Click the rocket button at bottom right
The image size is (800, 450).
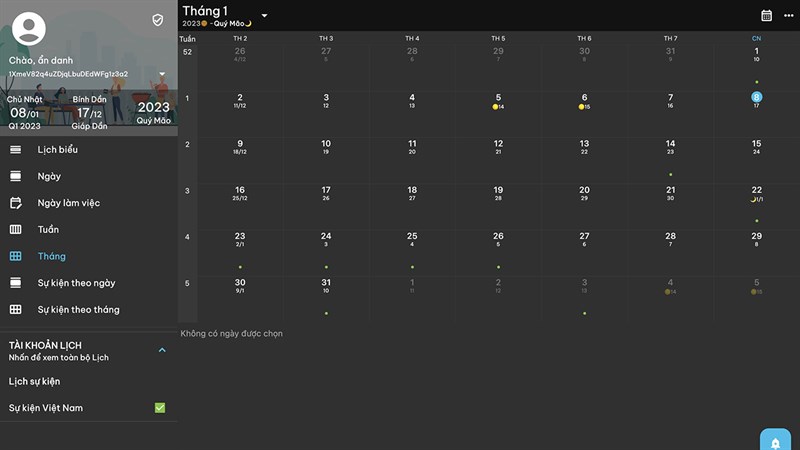click(775, 441)
